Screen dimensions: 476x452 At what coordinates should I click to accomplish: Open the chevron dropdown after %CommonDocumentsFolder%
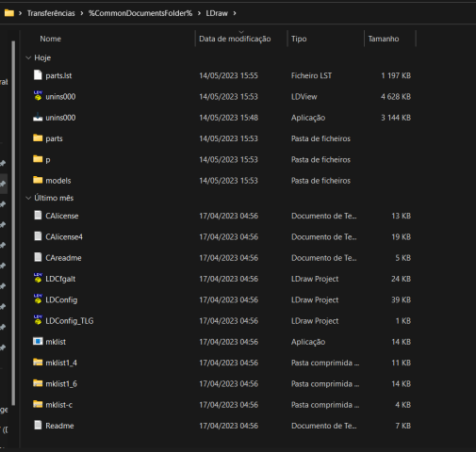click(199, 13)
